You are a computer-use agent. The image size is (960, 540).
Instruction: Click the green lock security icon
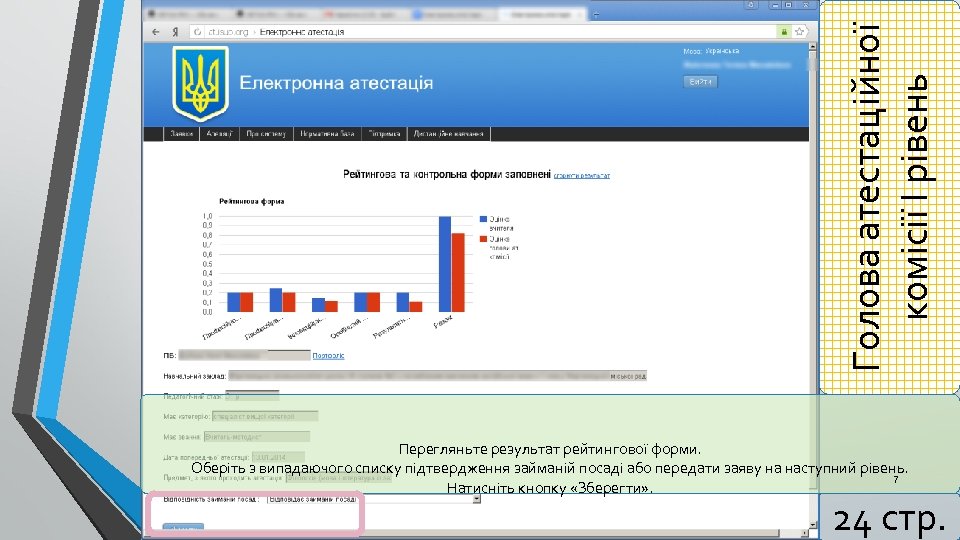tap(784, 32)
